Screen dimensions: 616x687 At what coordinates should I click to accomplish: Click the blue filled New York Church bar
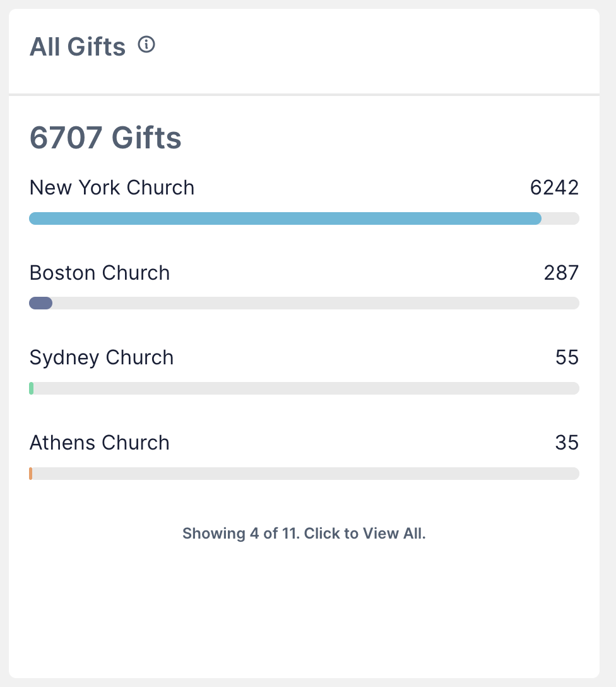(x=285, y=218)
